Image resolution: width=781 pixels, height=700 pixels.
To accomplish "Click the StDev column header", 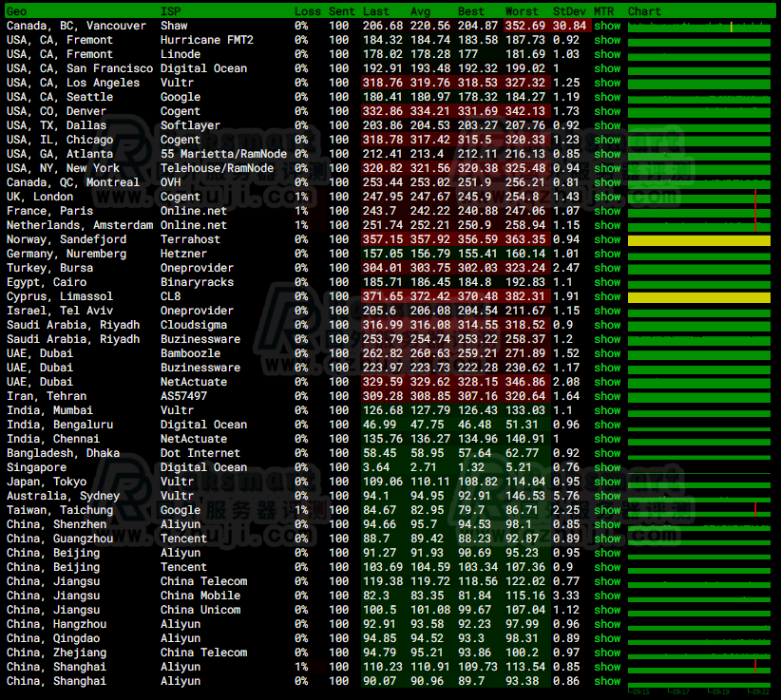I will [x=569, y=11].
